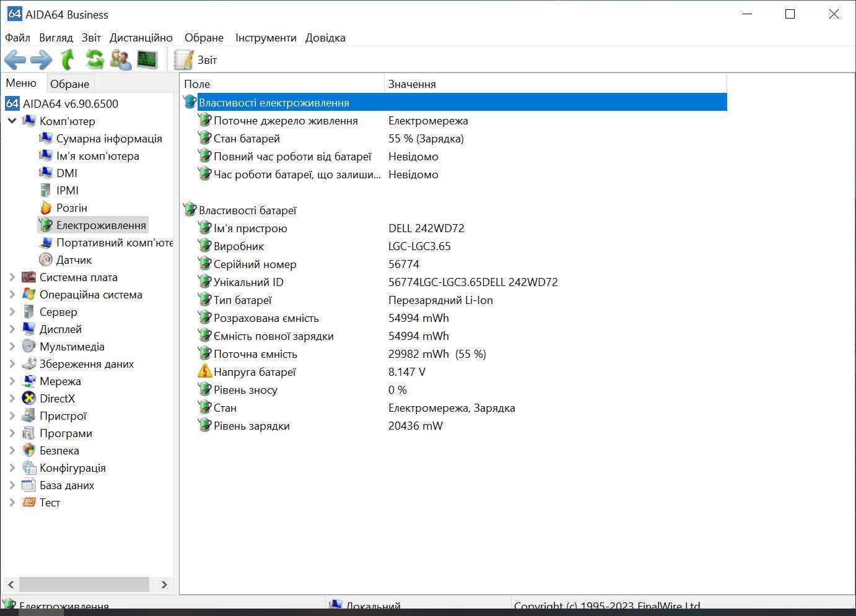Expand the Сервер node

tap(12, 312)
